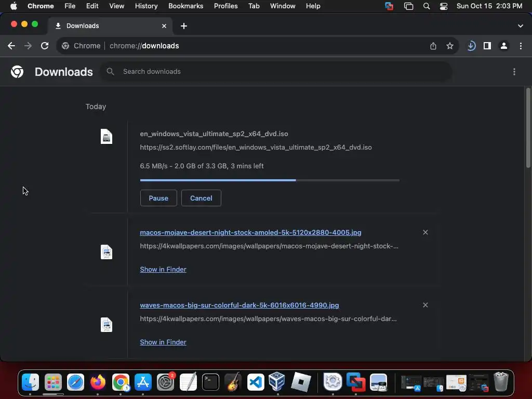The image size is (532, 399).
Task: Launch VirtualBox from the Dock
Action: click(277, 382)
